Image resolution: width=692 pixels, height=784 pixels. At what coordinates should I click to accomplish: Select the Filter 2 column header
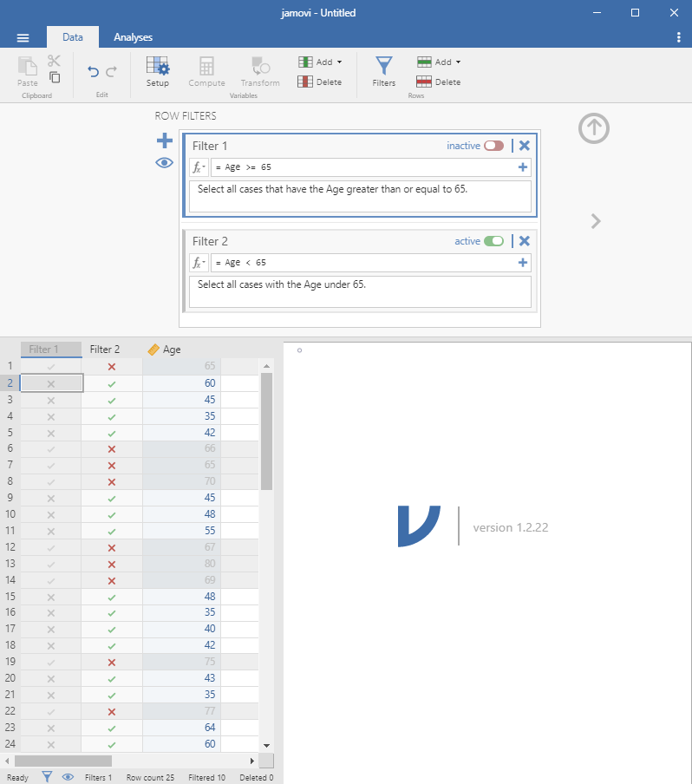pos(112,350)
